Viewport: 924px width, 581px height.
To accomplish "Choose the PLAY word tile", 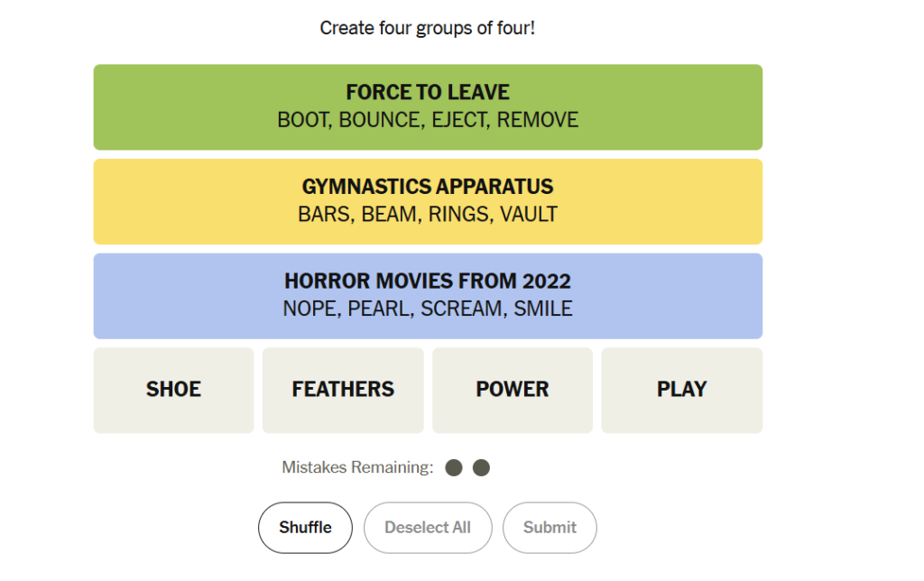I will [x=682, y=390].
